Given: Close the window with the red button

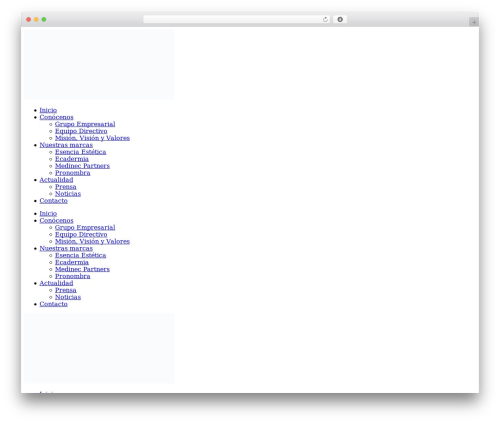Looking at the screenshot, I should pyautogui.click(x=29, y=20).
